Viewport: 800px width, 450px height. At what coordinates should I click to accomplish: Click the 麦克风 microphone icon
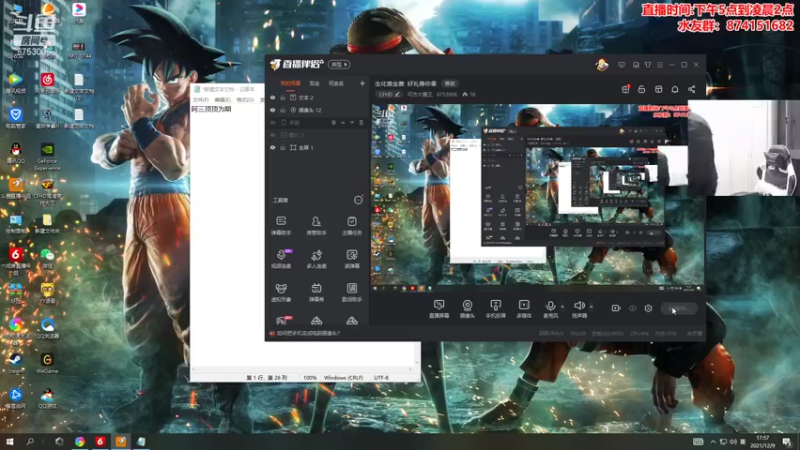551,306
